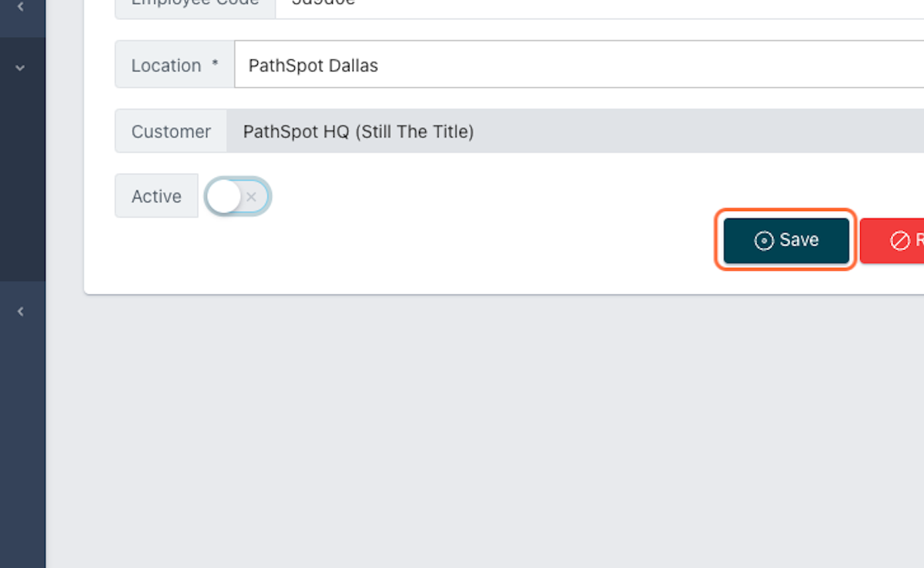Click the red button's slashed-circle icon
Viewport: 924px width, 568px height.
tap(899, 241)
